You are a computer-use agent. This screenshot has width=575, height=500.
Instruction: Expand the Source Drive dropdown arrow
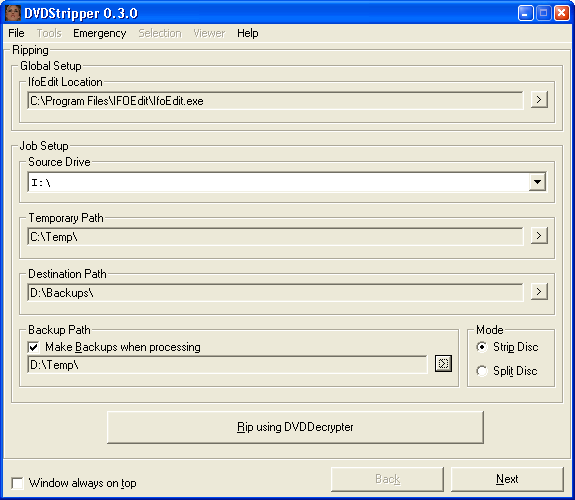coord(537,182)
